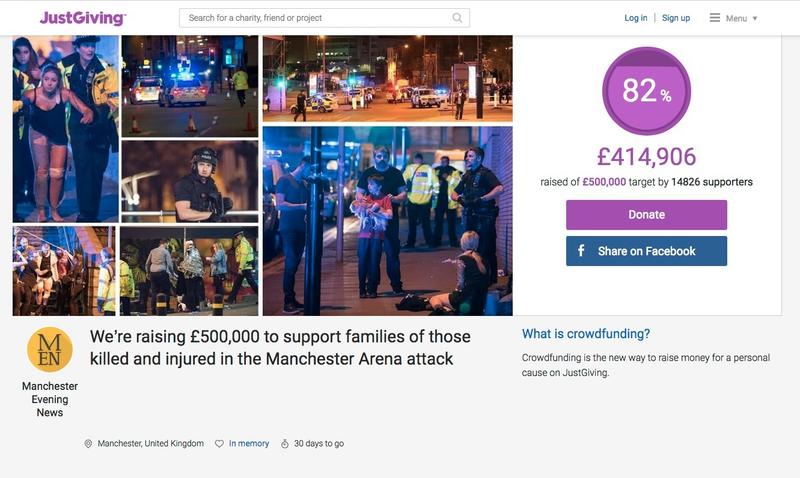This screenshot has height=478, width=800.
Task: Click the Manchester Evening News MEN logo
Action: tap(49, 350)
